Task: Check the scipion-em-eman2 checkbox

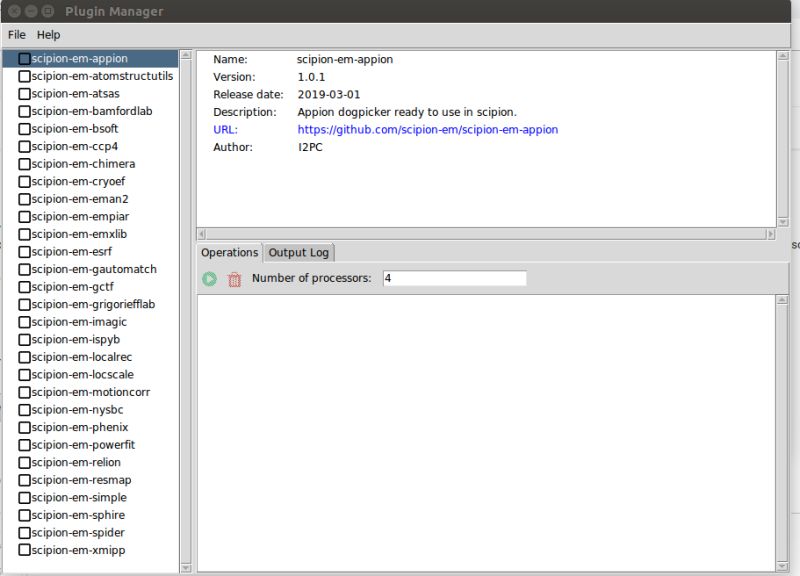Action: 24,198
